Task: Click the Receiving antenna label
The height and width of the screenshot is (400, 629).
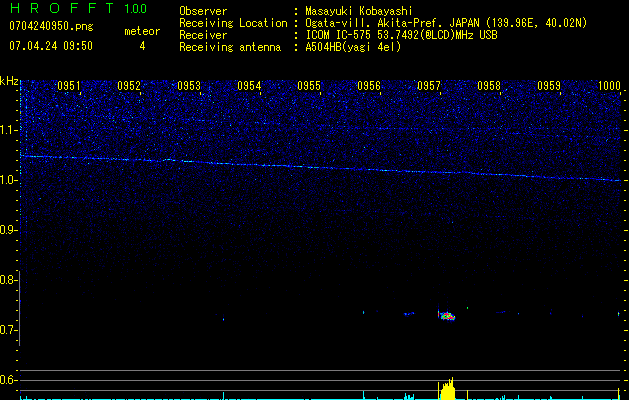Action: pyautogui.click(x=230, y=47)
